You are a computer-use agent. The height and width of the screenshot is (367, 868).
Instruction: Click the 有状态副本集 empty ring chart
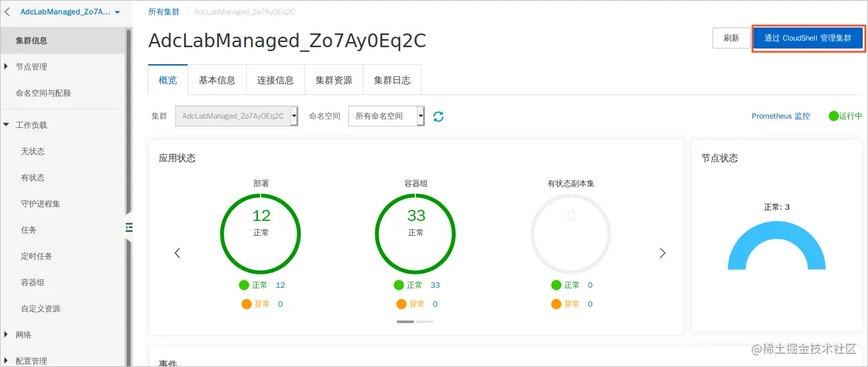tap(571, 233)
